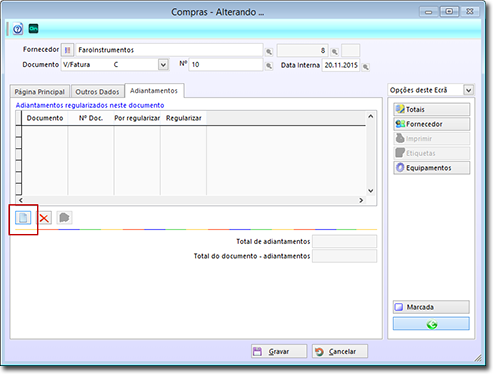Maximize the Compras window
The width and height of the screenshot is (496, 378).
point(449,12)
